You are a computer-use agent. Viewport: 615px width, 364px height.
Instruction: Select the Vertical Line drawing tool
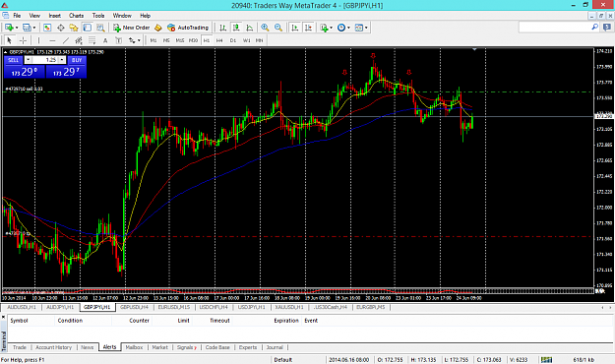click(38, 40)
